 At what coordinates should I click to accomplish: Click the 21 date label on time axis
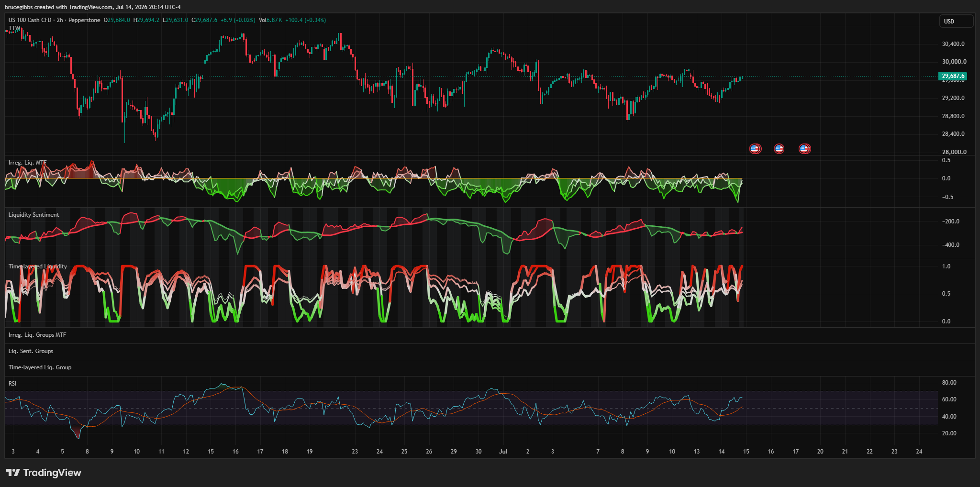(x=845, y=451)
